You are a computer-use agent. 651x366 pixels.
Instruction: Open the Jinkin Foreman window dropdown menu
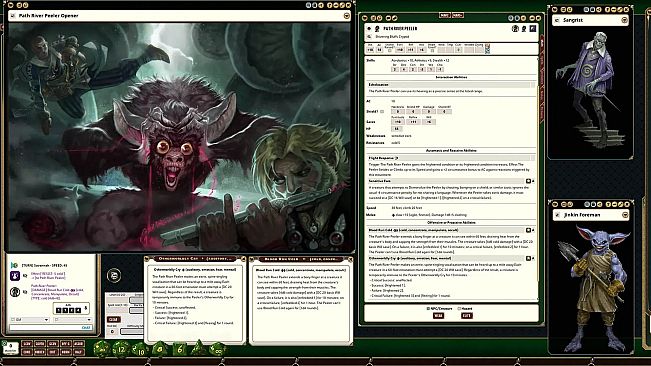click(x=625, y=215)
